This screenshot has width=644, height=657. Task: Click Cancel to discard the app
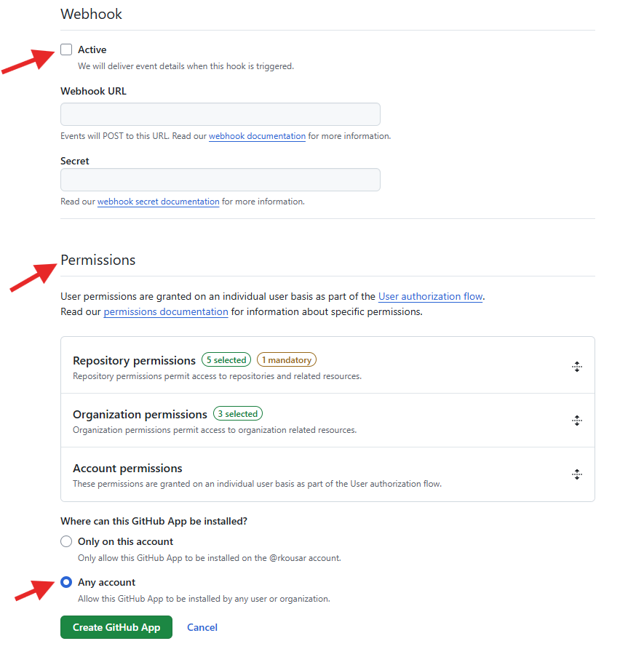[x=202, y=627]
